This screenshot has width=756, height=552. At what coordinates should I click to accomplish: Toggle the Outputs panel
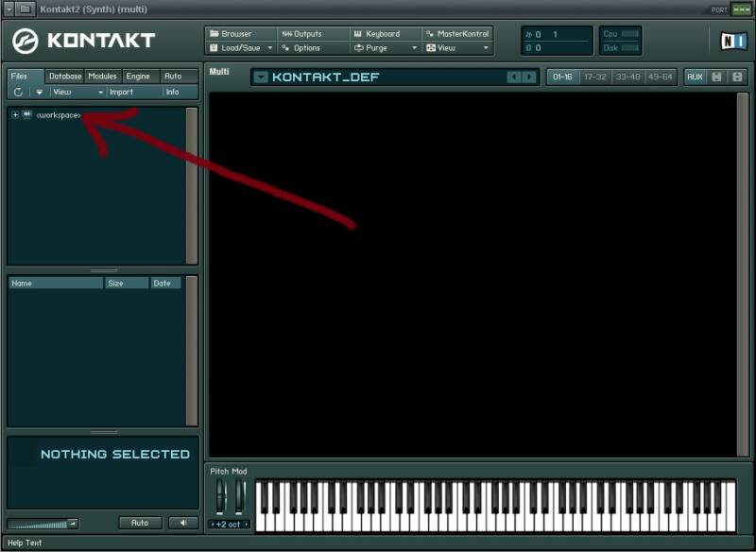[x=313, y=34]
